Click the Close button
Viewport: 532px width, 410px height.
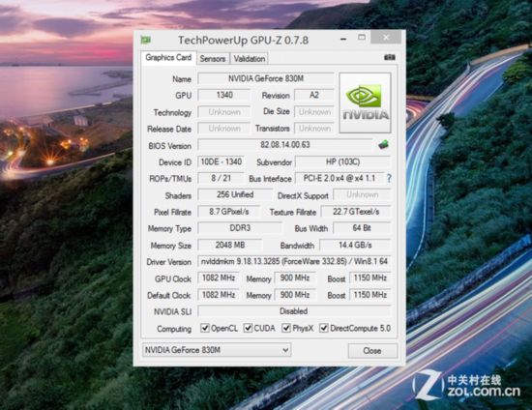[x=372, y=351]
